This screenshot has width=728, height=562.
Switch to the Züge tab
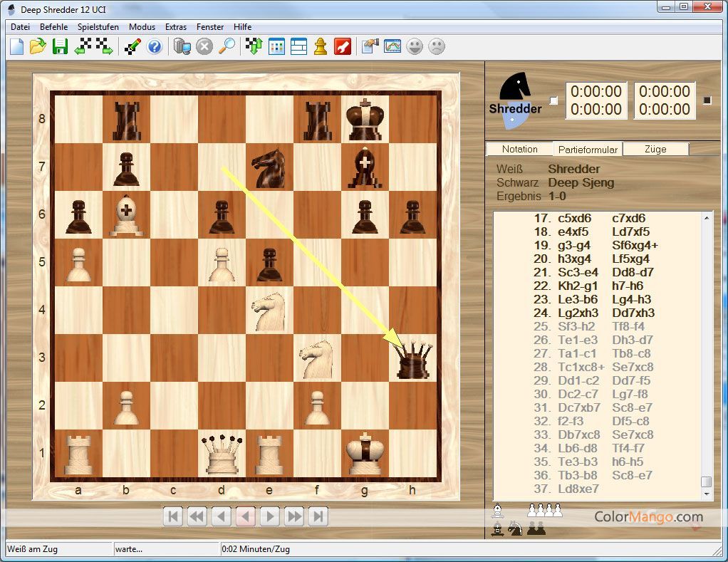[x=655, y=149]
